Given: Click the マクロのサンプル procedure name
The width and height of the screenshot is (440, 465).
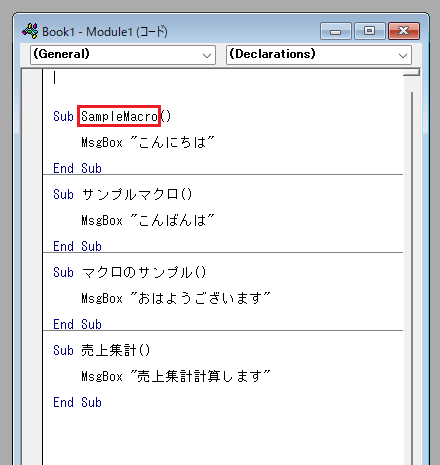Looking at the screenshot, I should point(137,272).
